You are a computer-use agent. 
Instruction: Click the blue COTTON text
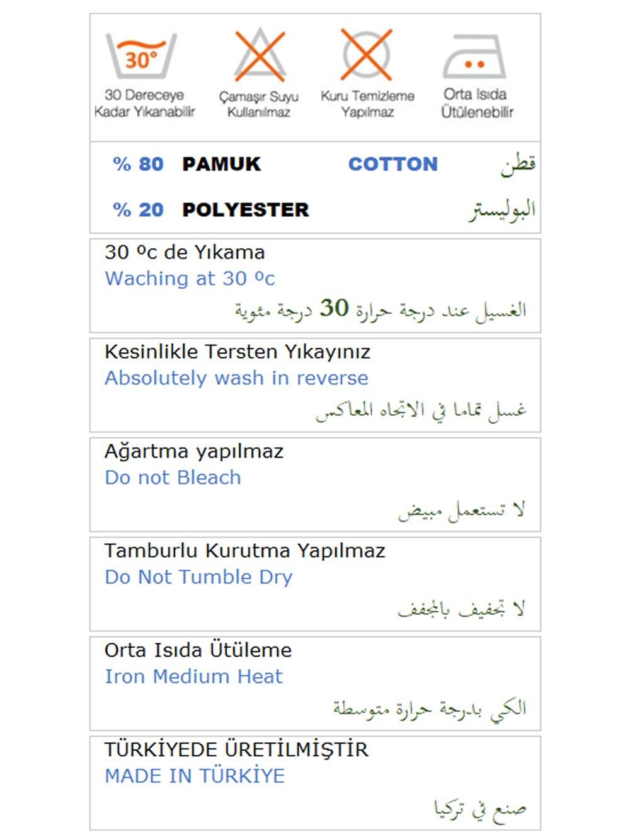[x=392, y=164]
